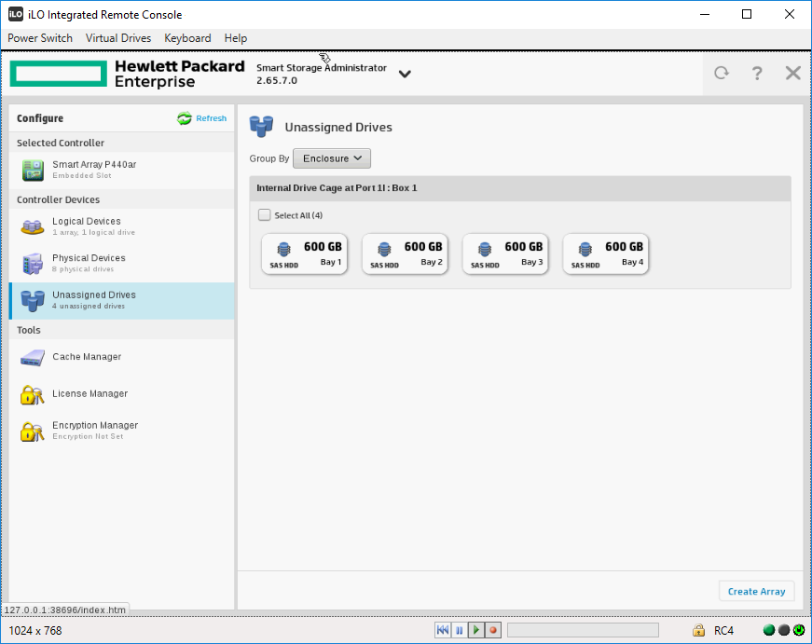Click the red record button
The width and height of the screenshot is (812, 644).
(493, 630)
